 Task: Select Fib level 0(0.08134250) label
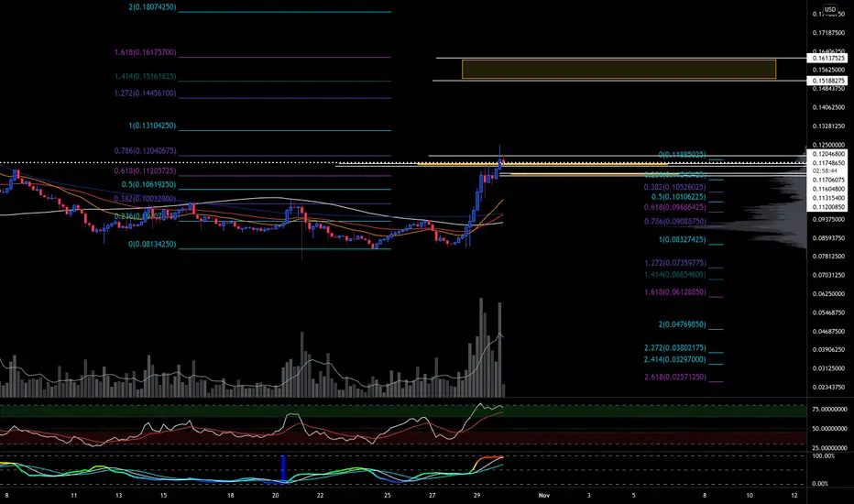[152, 244]
